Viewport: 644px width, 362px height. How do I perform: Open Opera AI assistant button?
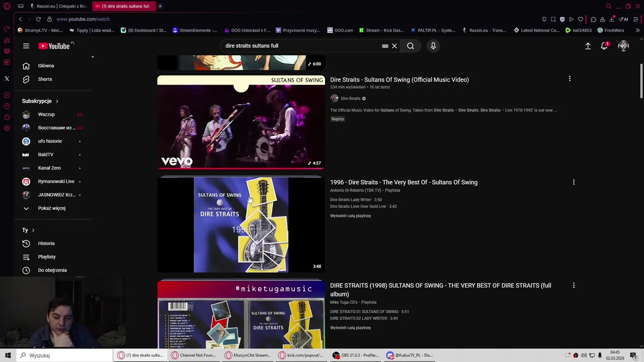coord(624,19)
